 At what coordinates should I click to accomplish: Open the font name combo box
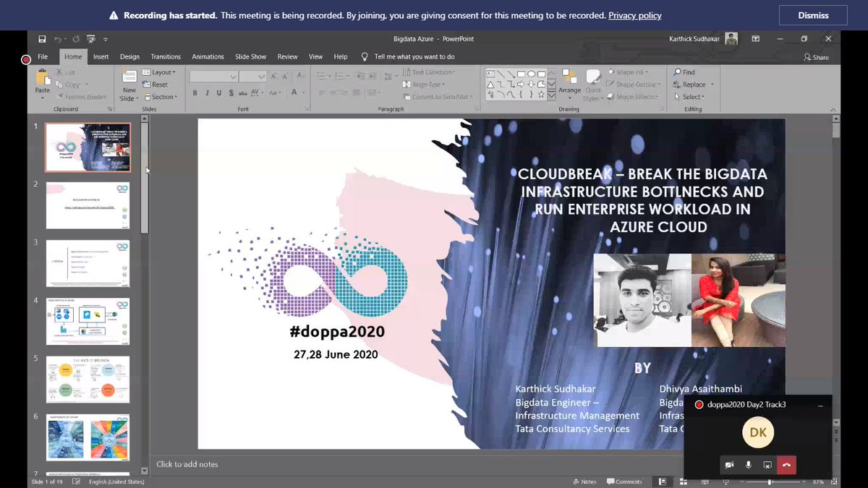coord(213,76)
